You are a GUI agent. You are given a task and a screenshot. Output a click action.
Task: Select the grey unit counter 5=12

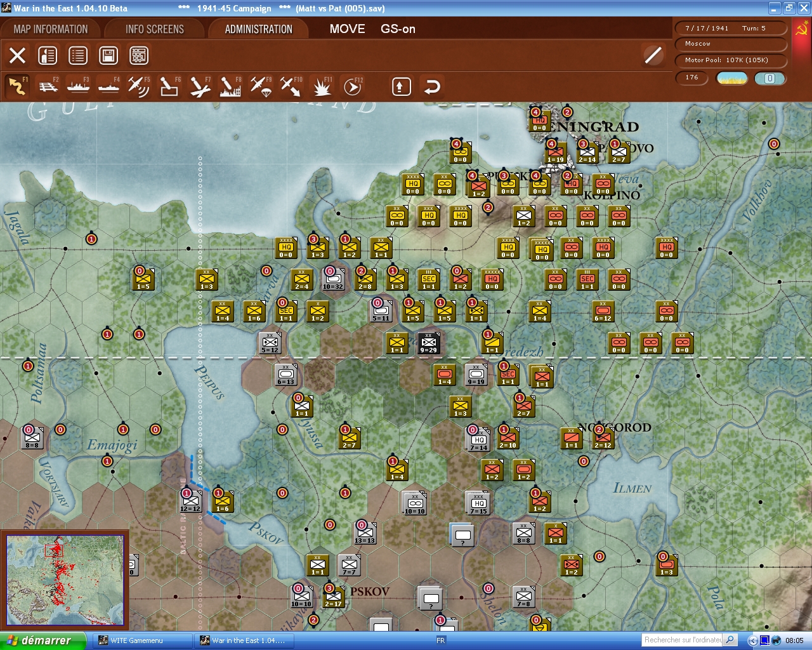point(270,343)
